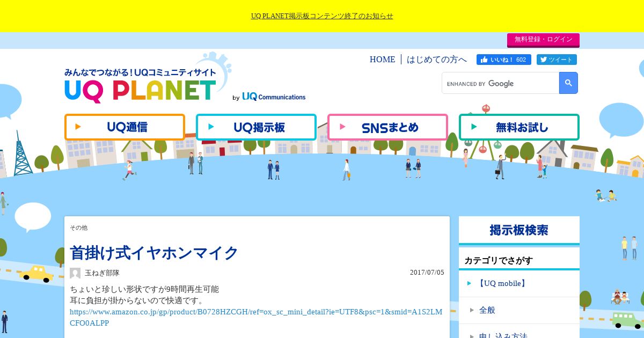Screen dimensions: 644x338
Task: Click the カテゴリでさがす heading
Action: click(499, 261)
